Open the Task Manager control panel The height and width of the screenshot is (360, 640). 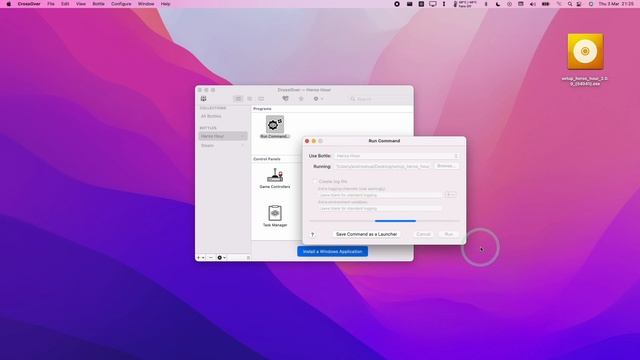(275, 213)
